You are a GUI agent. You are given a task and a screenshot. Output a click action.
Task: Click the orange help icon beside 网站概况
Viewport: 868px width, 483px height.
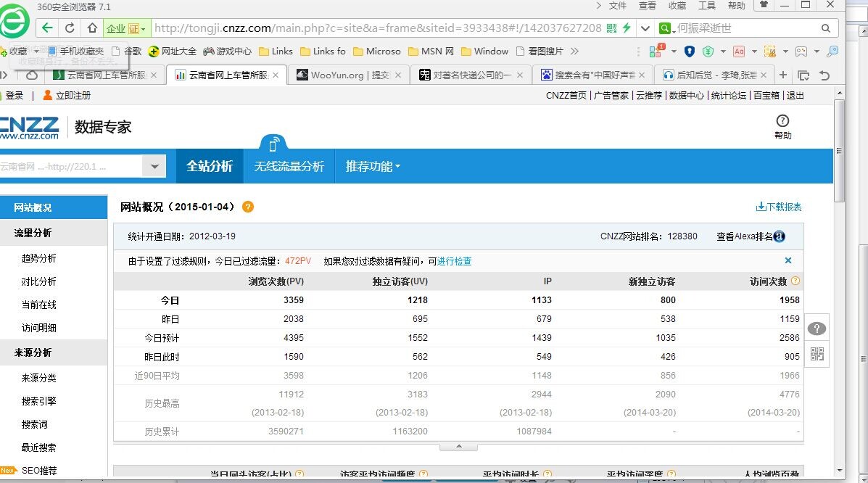click(248, 207)
